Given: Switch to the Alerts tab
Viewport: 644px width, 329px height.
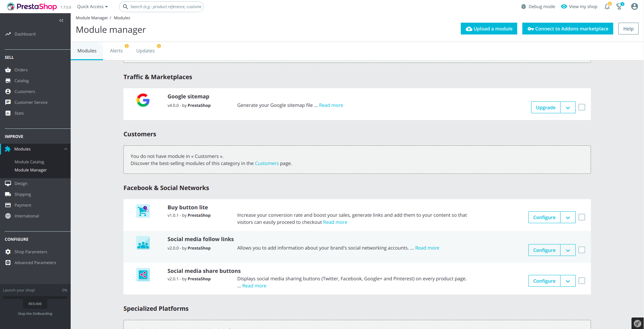Looking at the screenshot, I should 116,50.
